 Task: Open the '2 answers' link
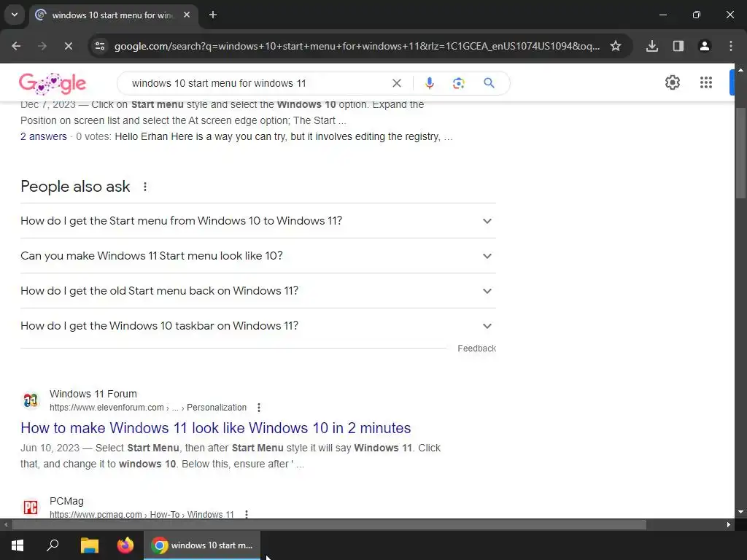pyautogui.click(x=43, y=136)
